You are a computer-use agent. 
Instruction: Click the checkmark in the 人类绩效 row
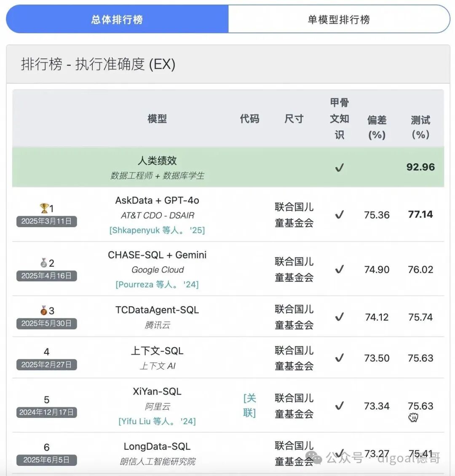[x=339, y=167]
